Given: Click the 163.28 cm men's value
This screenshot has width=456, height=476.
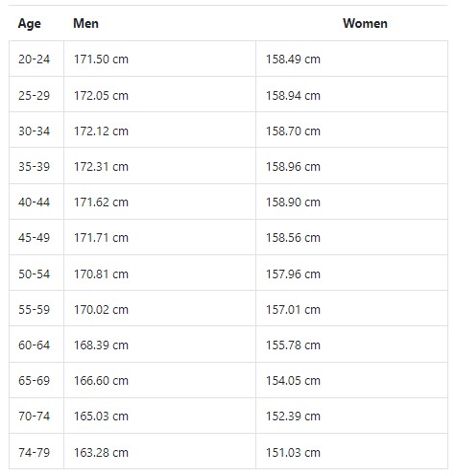Looking at the screenshot, I should (101, 452).
